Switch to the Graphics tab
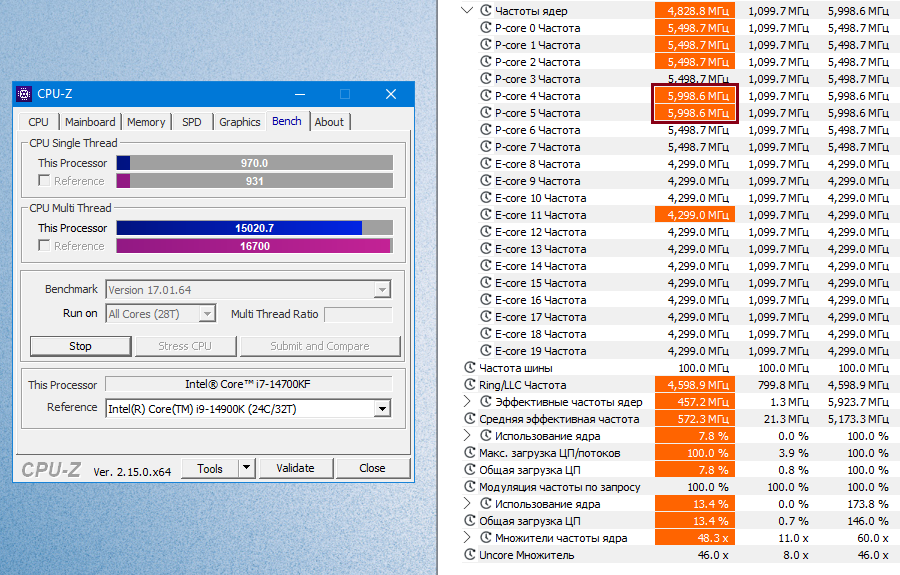This screenshot has width=900, height=575. click(239, 122)
